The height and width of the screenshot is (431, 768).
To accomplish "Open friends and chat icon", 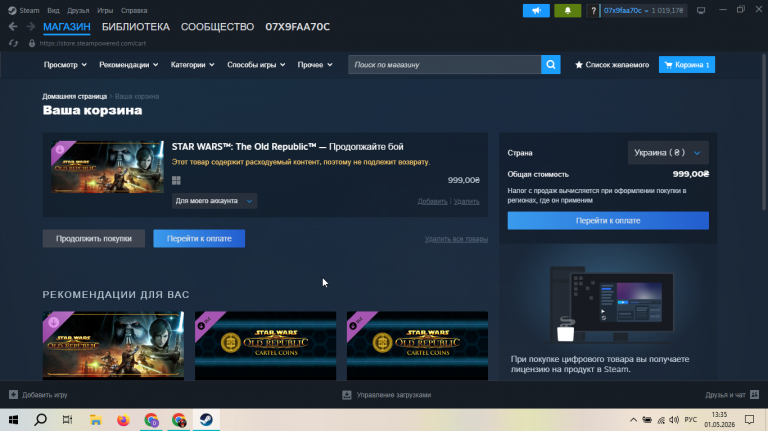I will [x=754, y=394].
